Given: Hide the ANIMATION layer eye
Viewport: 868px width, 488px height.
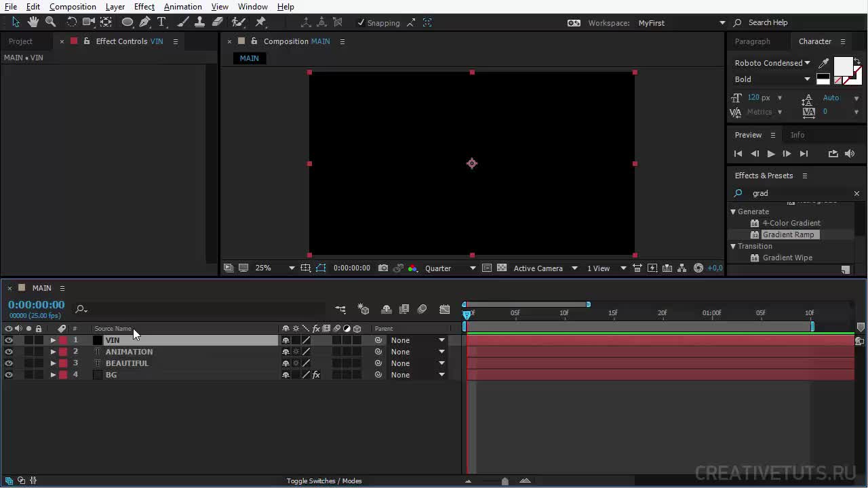Looking at the screenshot, I should 9,352.
